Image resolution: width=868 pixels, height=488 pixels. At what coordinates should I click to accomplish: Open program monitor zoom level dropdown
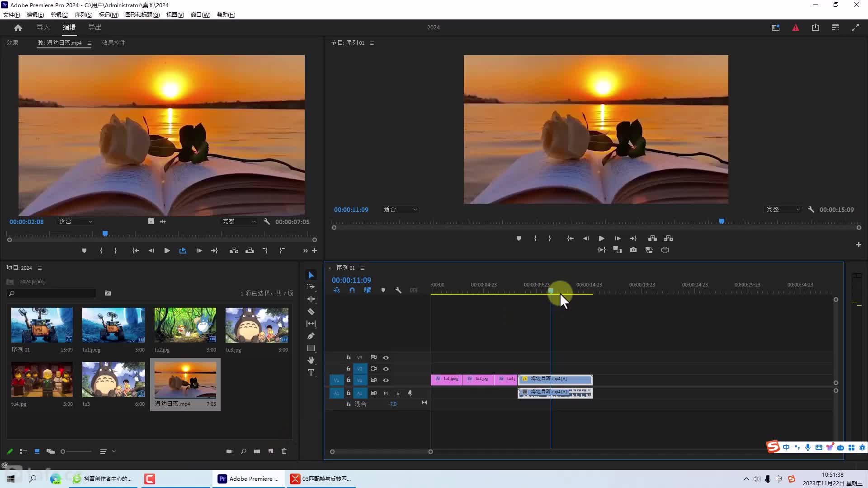[401, 210]
